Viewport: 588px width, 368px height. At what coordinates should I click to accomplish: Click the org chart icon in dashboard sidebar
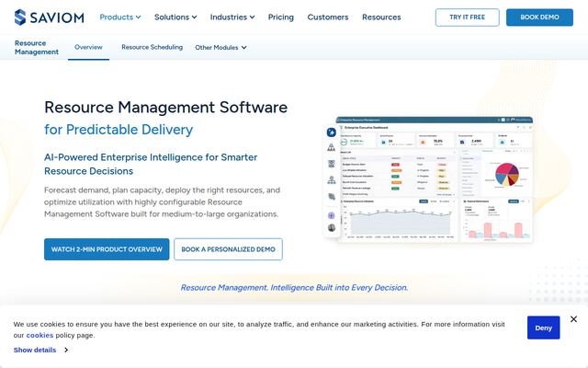point(332,180)
